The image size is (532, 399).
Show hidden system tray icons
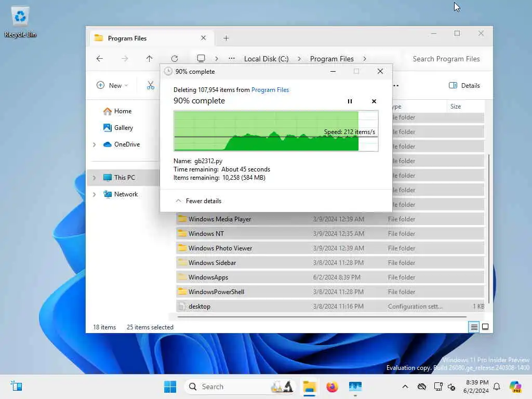405,387
